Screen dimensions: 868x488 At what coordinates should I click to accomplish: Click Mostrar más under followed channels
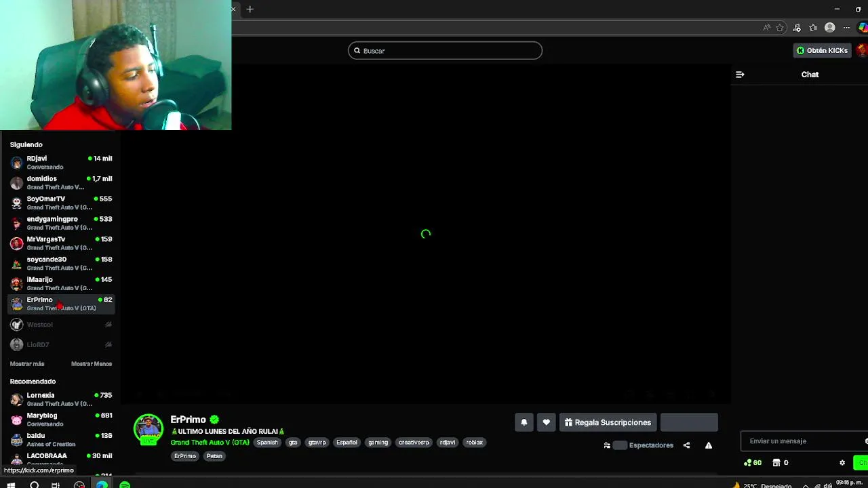[x=27, y=364]
